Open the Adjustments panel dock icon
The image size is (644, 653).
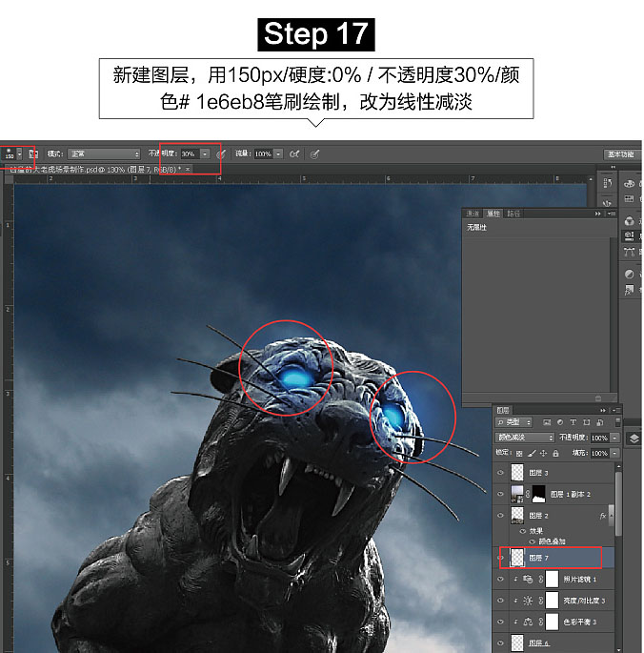[x=630, y=274]
